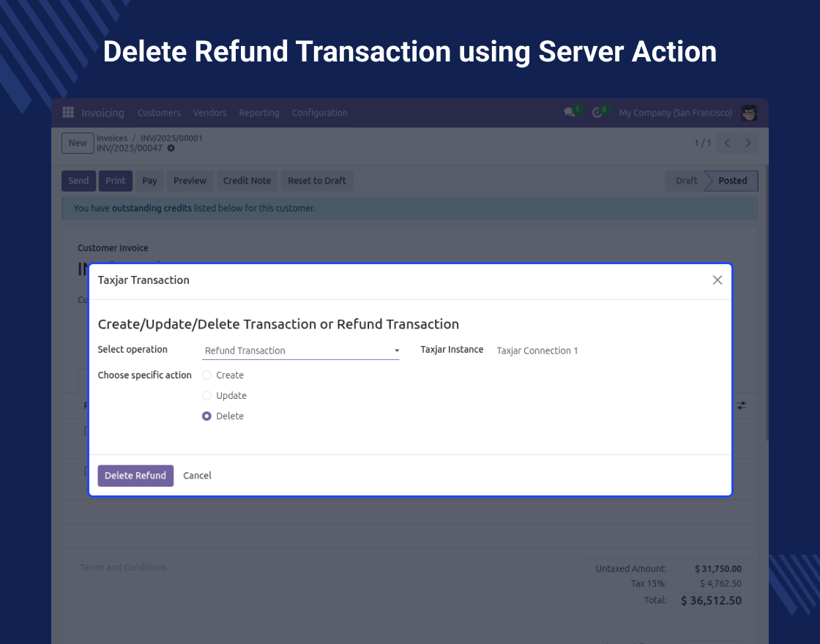Go to the next record arrow
Screen dimensions: 820x644
pyautogui.click(x=748, y=143)
